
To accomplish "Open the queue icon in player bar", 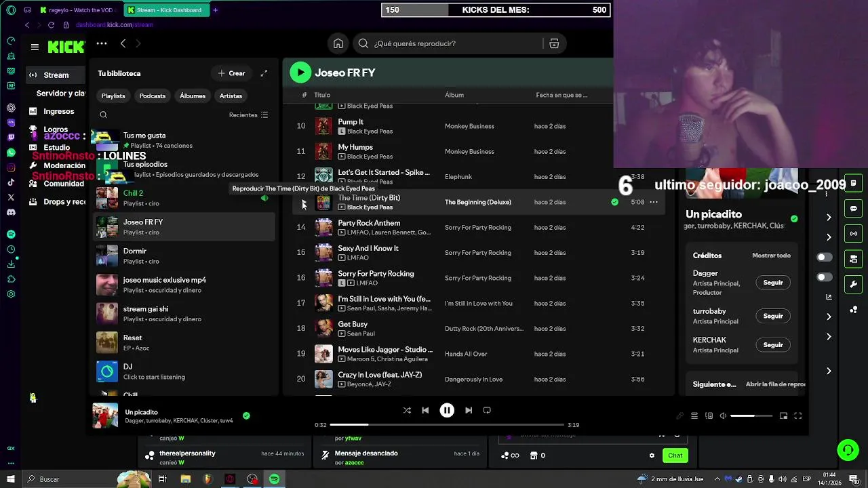I will (694, 416).
